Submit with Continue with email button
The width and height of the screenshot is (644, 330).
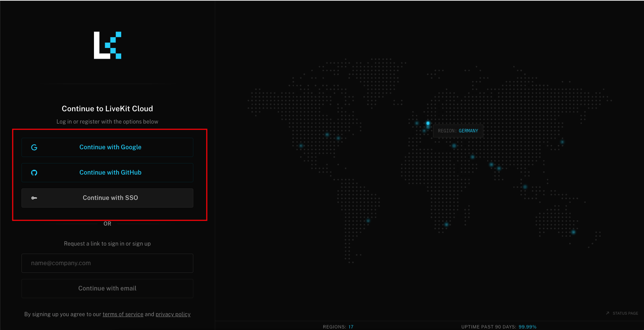pyautogui.click(x=107, y=289)
